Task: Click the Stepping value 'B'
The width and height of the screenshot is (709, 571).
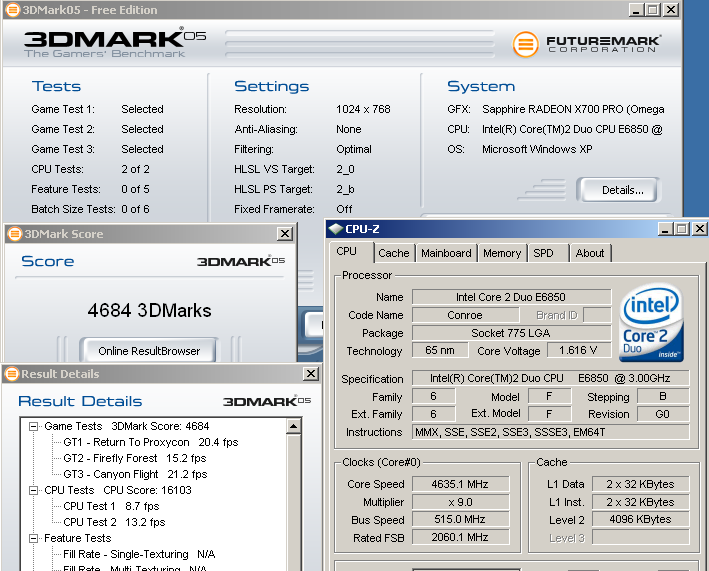Action: point(663,396)
